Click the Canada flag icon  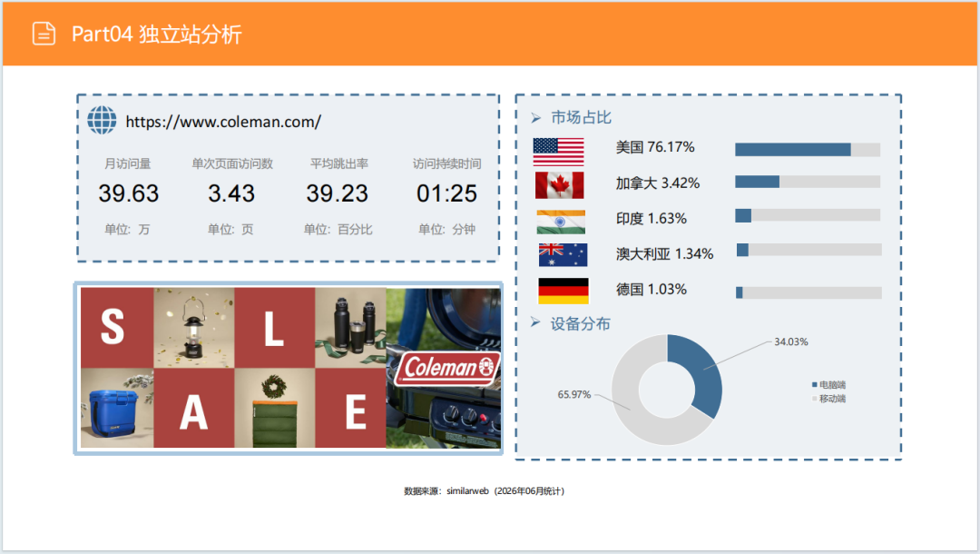tap(559, 185)
